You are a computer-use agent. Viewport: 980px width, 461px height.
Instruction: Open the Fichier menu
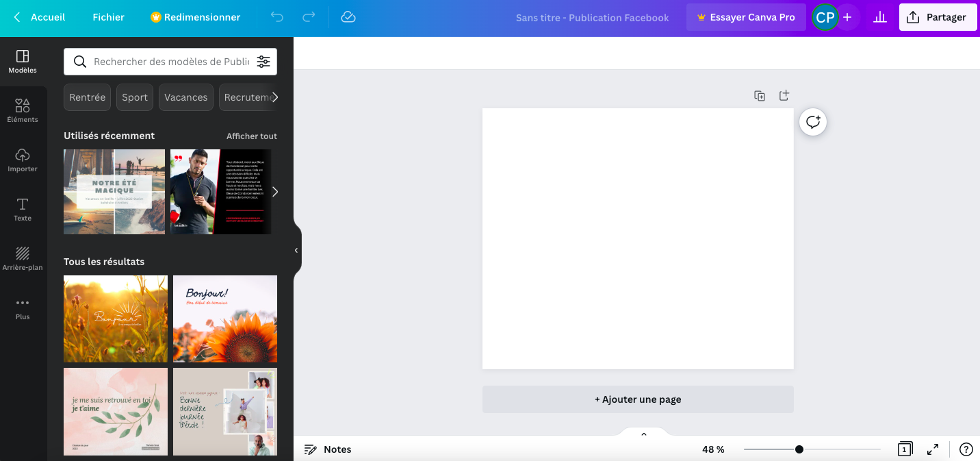[108, 17]
